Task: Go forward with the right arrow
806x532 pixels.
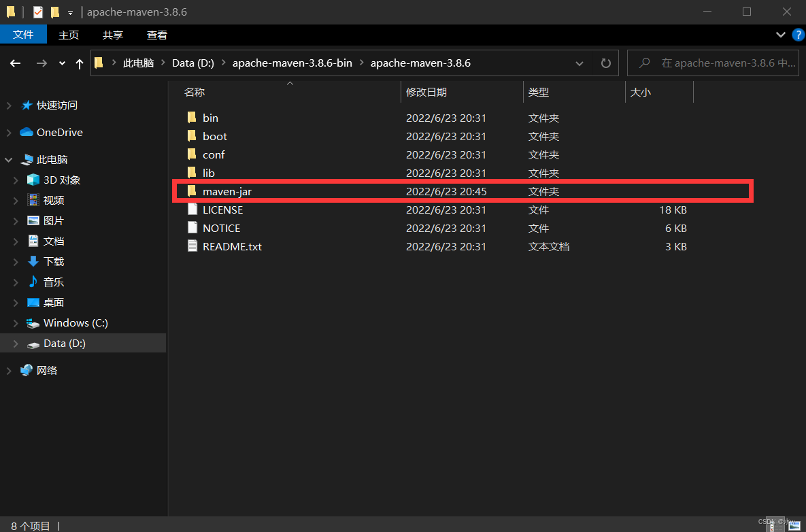Action: click(x=42, y=63)
